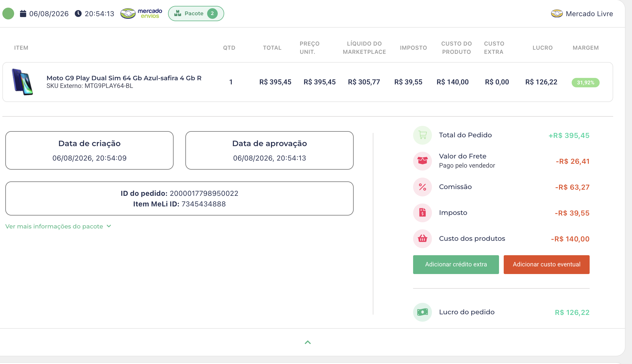Click the 06/08/2026 date in the header
This screenshot has width=632, height=364.
[49, 14]
